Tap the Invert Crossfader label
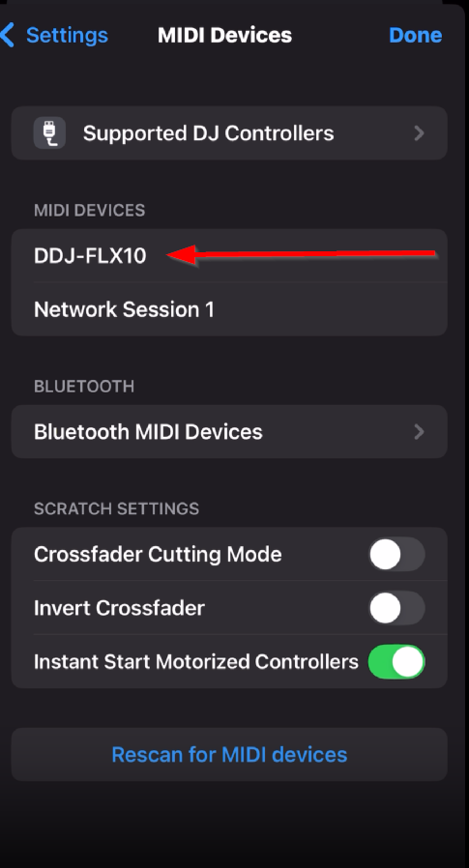 coord(119,608)
